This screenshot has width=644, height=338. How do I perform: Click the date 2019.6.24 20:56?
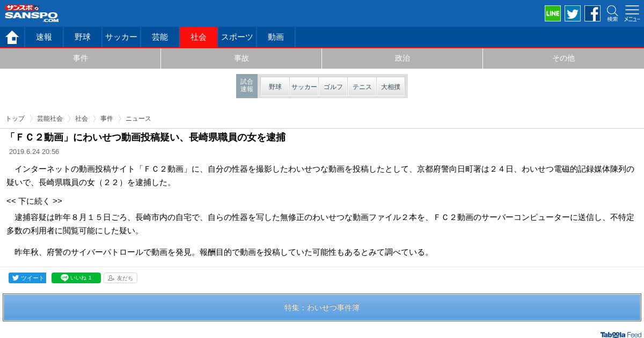click(x=34, y=152)
